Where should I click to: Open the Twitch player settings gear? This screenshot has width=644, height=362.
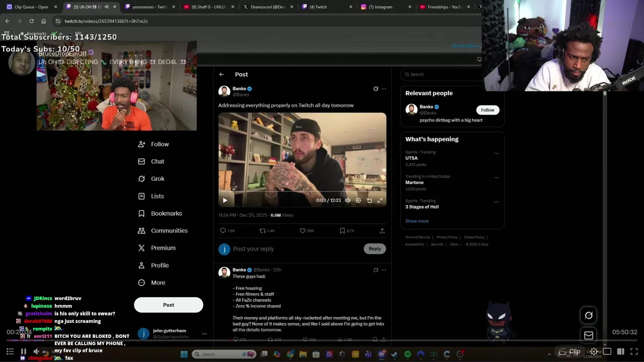[x=594, y=351]
